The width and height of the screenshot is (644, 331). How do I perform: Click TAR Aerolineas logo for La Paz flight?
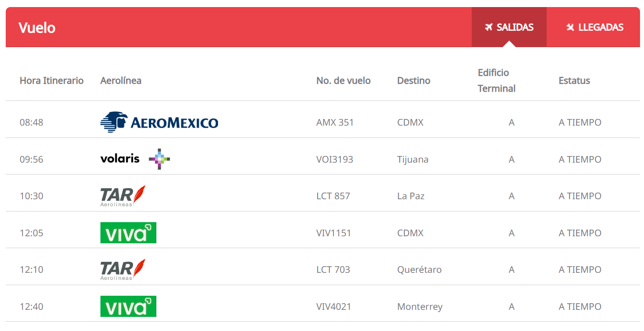pyautogui.click(x=122, y=196)
